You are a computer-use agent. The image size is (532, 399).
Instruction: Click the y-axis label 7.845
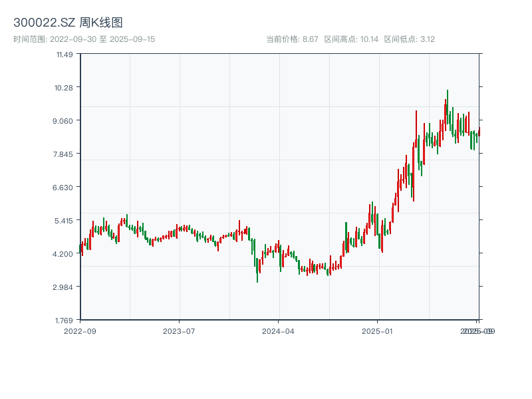point(63,154)
